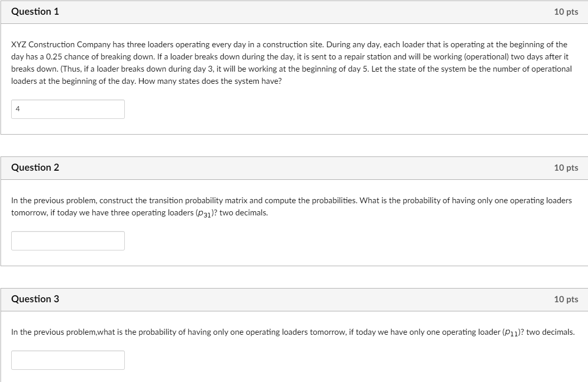Focus the answer box below Question 3
This screenshot has height=382, width=588.
coord(68,360)
